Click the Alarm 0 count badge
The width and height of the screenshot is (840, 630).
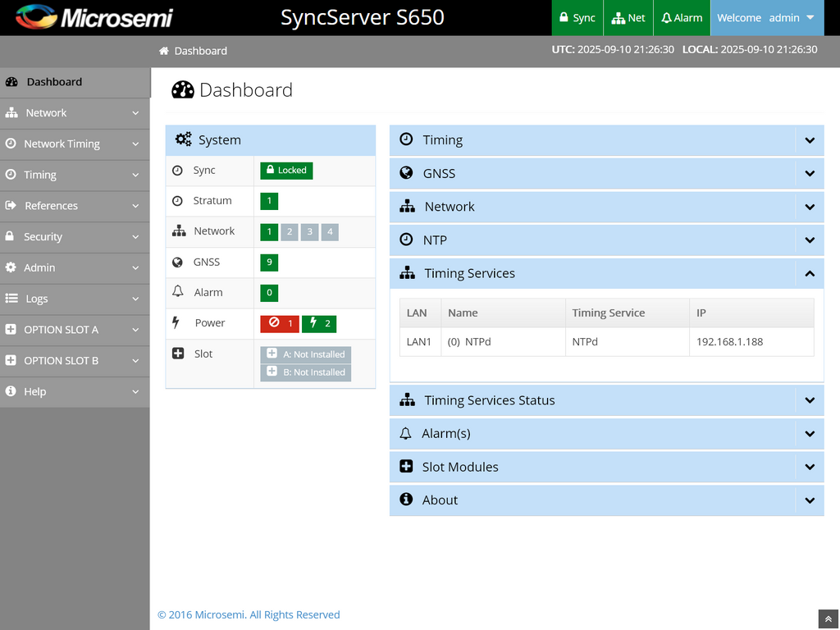tap(269, 293)
